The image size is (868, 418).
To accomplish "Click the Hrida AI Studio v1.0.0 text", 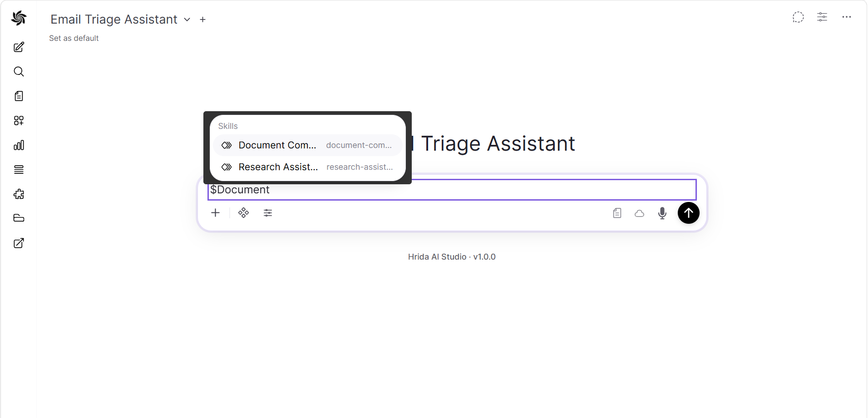I will click(x=452, y=257).
